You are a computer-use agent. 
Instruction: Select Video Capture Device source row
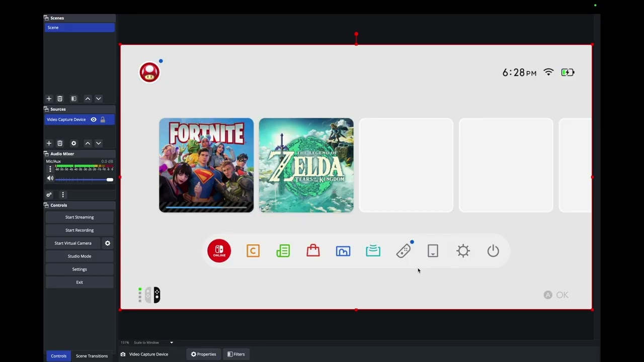click(x=79, y=120)
